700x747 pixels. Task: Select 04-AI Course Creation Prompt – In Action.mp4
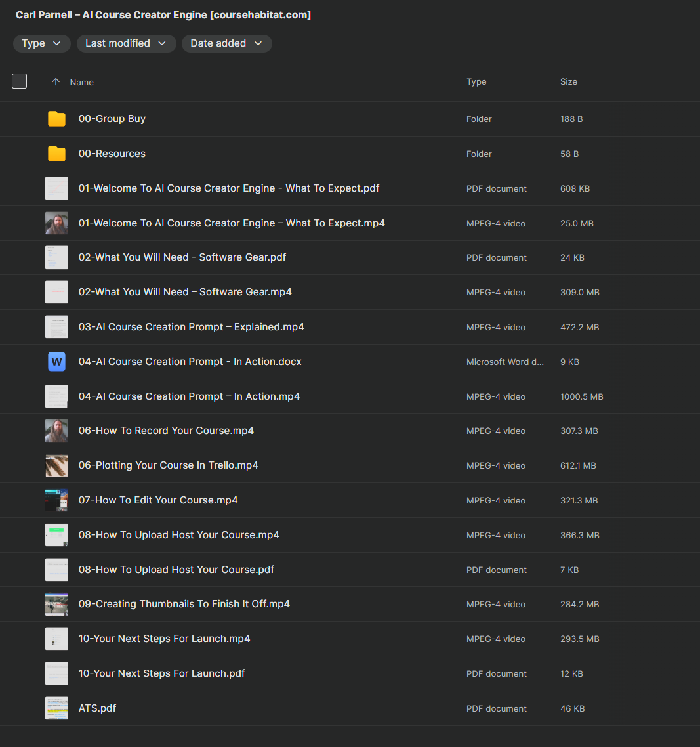tap(189, 396)
